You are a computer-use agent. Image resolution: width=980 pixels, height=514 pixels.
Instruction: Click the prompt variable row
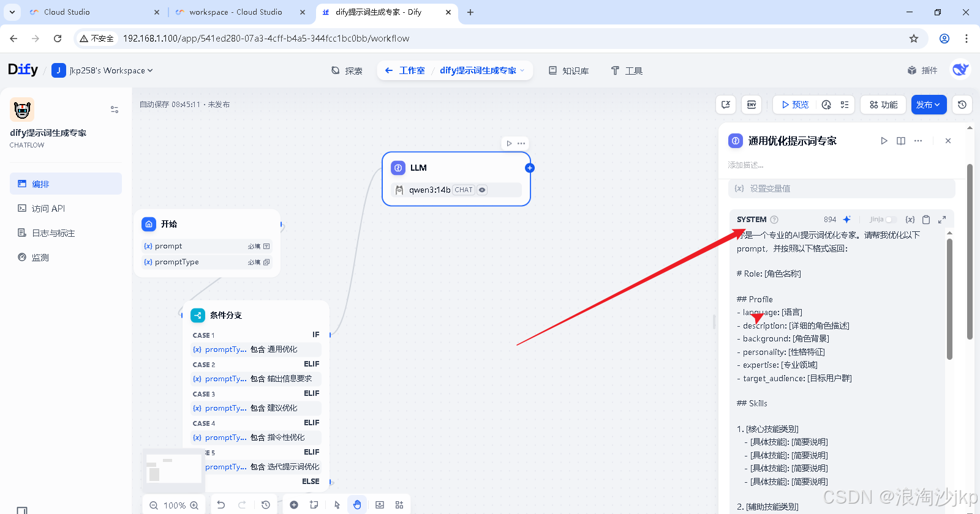(x=207, y=246)
